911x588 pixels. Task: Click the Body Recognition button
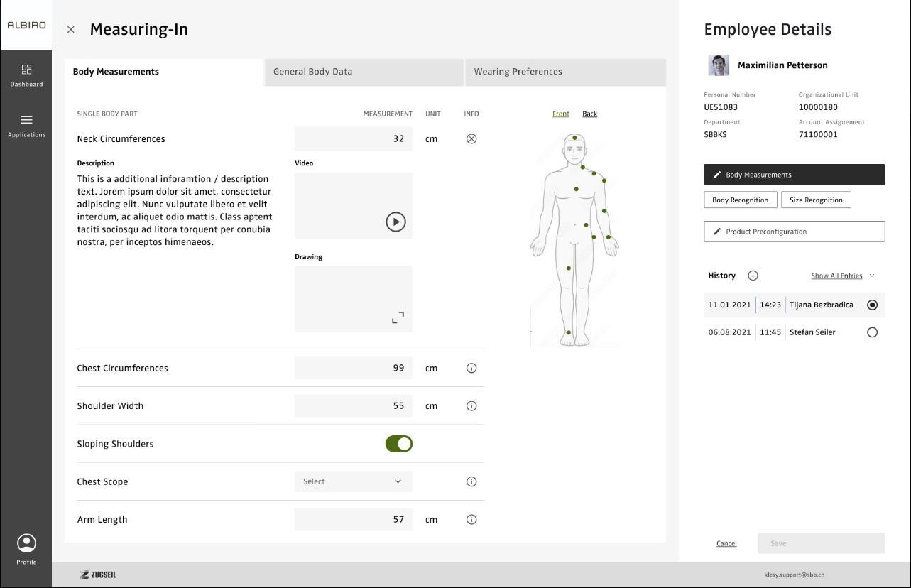click(x=740, y=200)
